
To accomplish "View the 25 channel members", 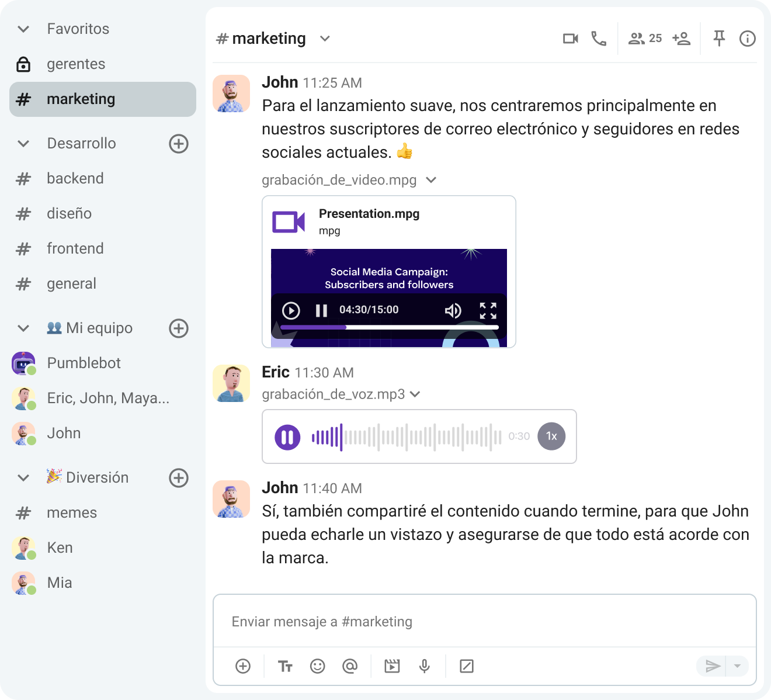I will (644, 38).
